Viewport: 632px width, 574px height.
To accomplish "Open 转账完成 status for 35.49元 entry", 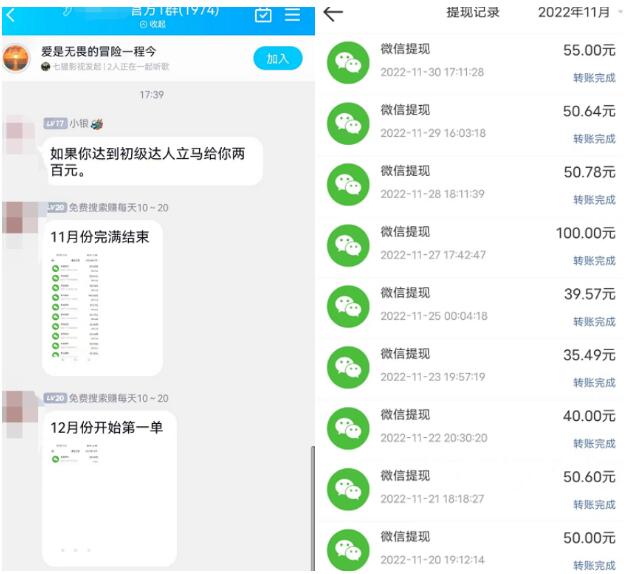I will tap(594, 383).
